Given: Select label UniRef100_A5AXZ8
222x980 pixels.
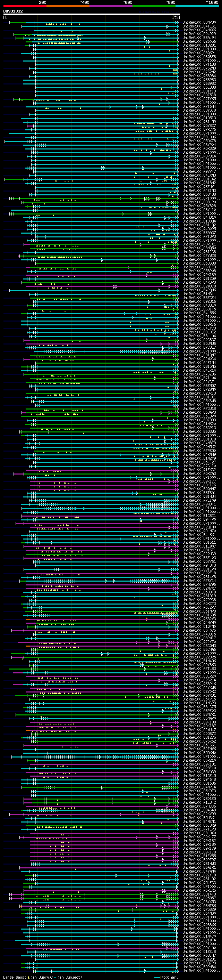Looking at the screenshot, I should coord(199,141).
